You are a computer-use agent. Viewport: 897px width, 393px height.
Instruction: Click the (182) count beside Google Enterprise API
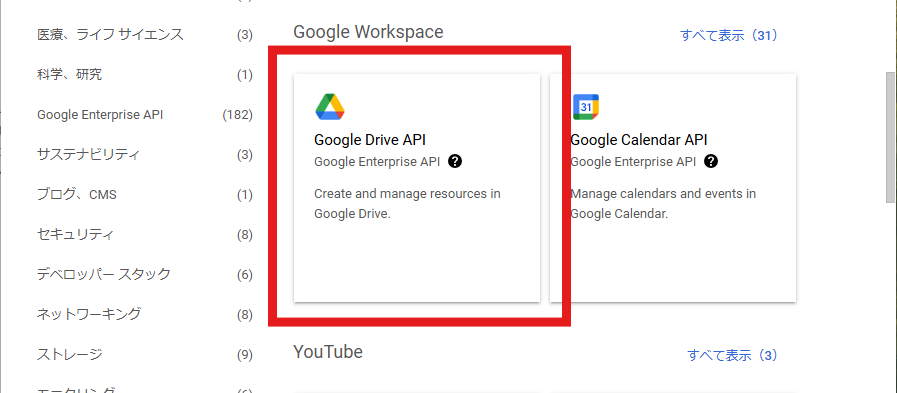click(237, 115)
